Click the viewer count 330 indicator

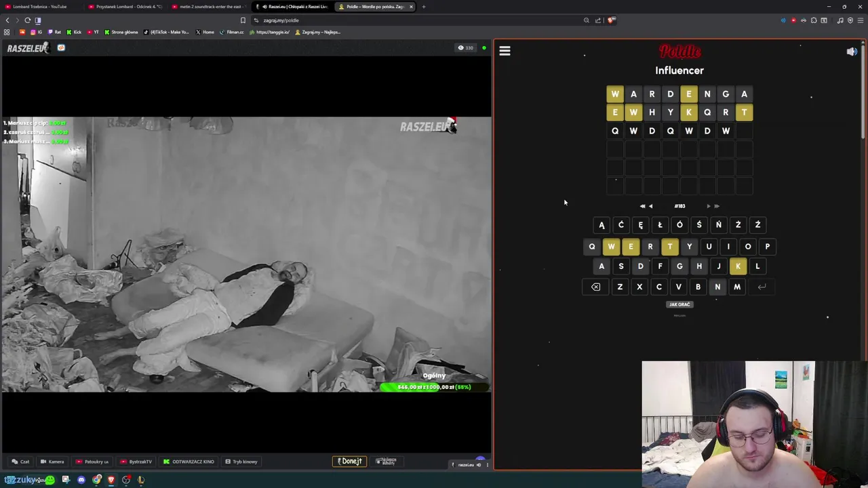(466, 48)
